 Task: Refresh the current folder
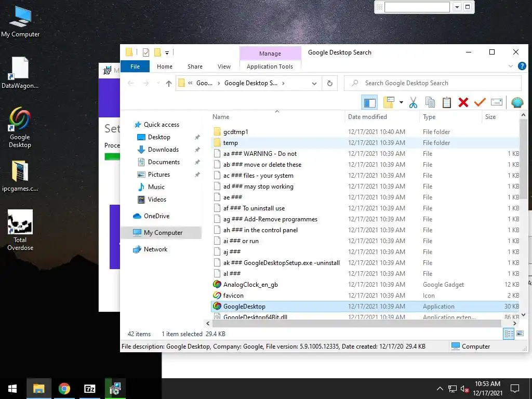point(329,84)
